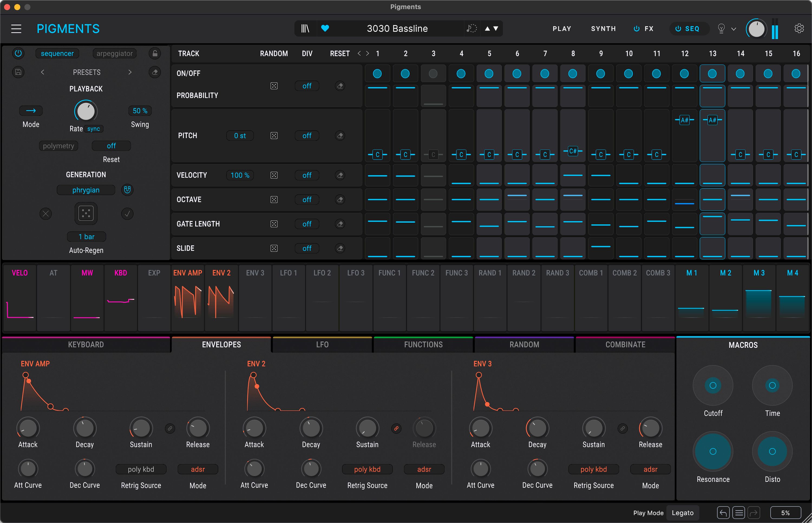Viewport: 812px width, 523px height.
Task: Open the history list icon
Action: tap(739, 513)
